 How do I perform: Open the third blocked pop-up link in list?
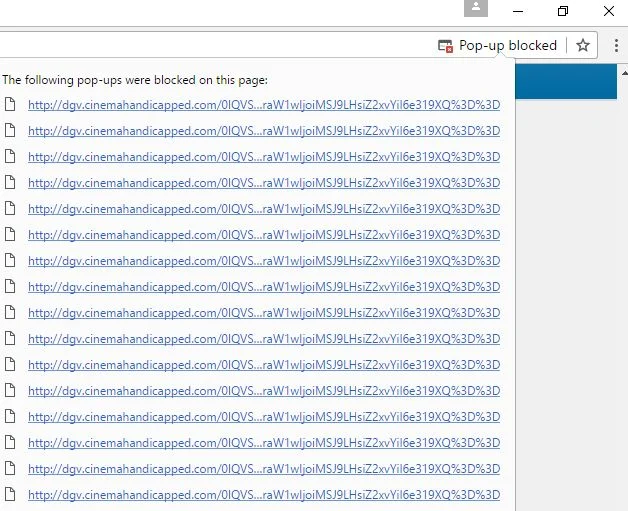(x=264, y=157)
